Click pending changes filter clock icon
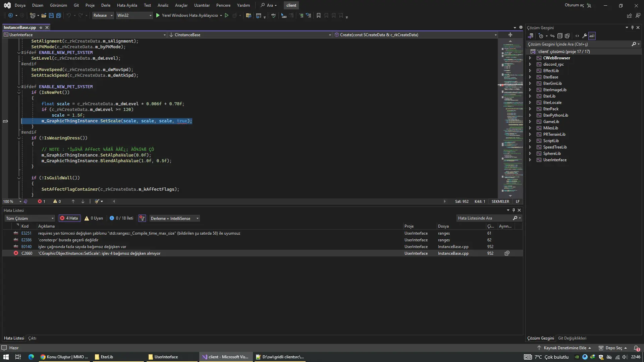644x362 pixels. click(541, 36)
